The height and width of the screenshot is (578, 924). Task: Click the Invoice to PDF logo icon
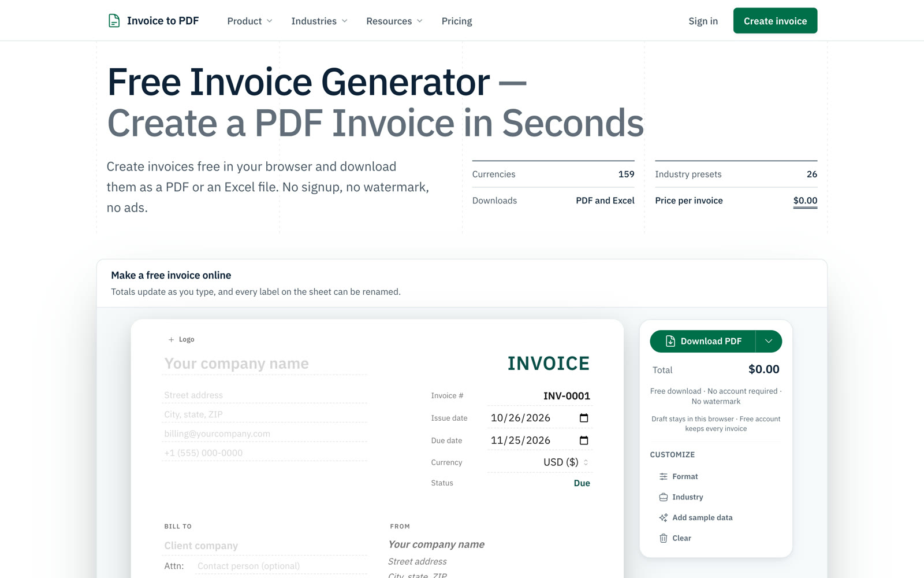coord(114,21)
